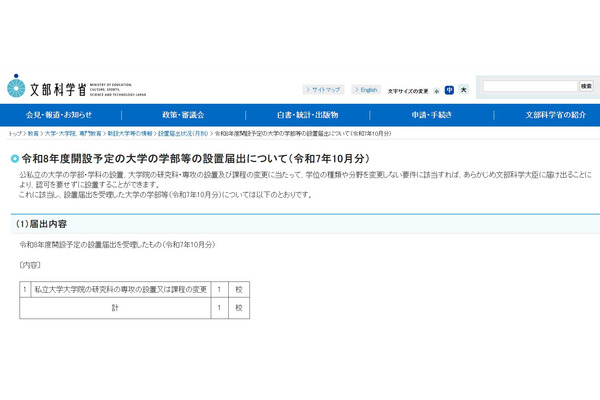Screen dimensions: 600x400
Task: Set text size to large (大)
Action: (463, 90)
